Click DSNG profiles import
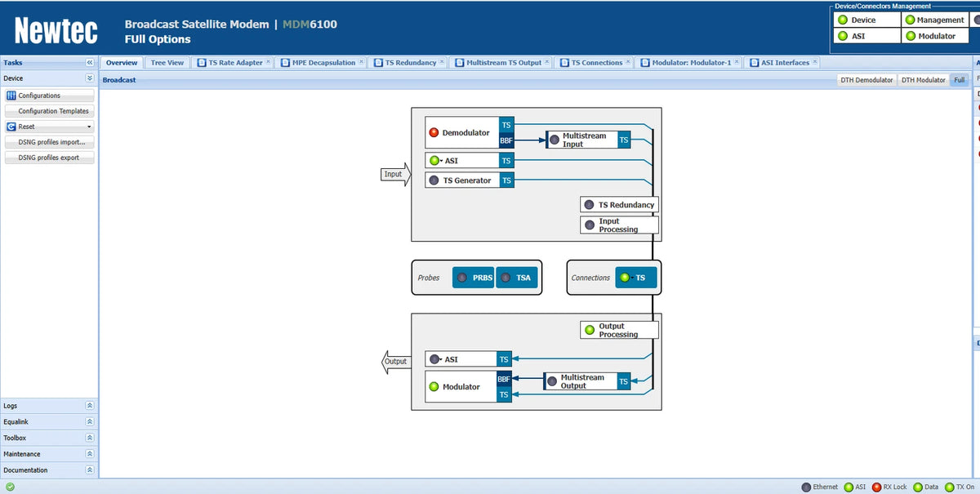Screen dimensions: 980x494 coord(50,142)
